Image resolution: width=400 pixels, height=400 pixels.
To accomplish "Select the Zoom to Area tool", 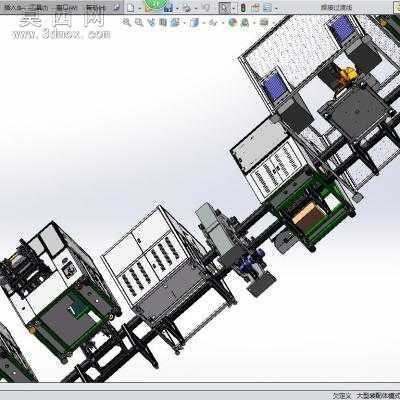I will tap(139, 22).
